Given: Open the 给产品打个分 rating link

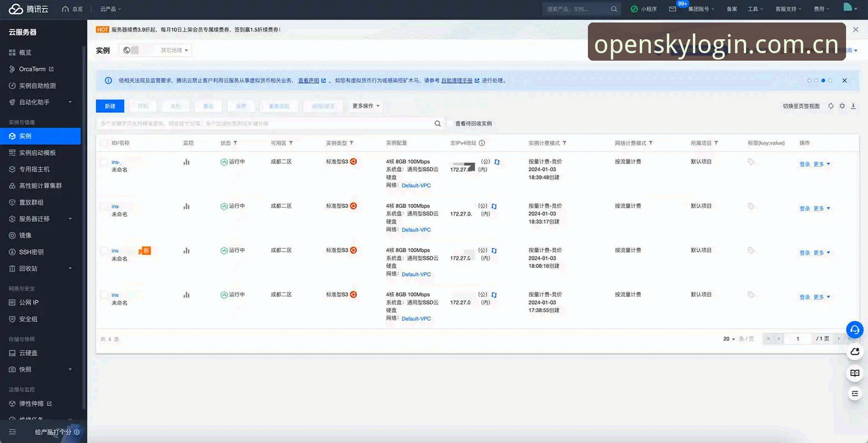Looking at the screenshot, I should click(x=57, y=432).
